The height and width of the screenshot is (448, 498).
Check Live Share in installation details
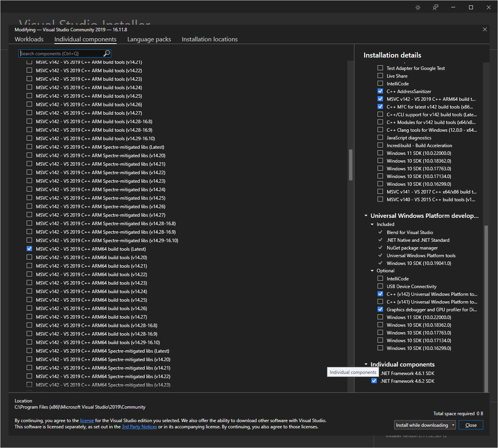pos(380,76)
